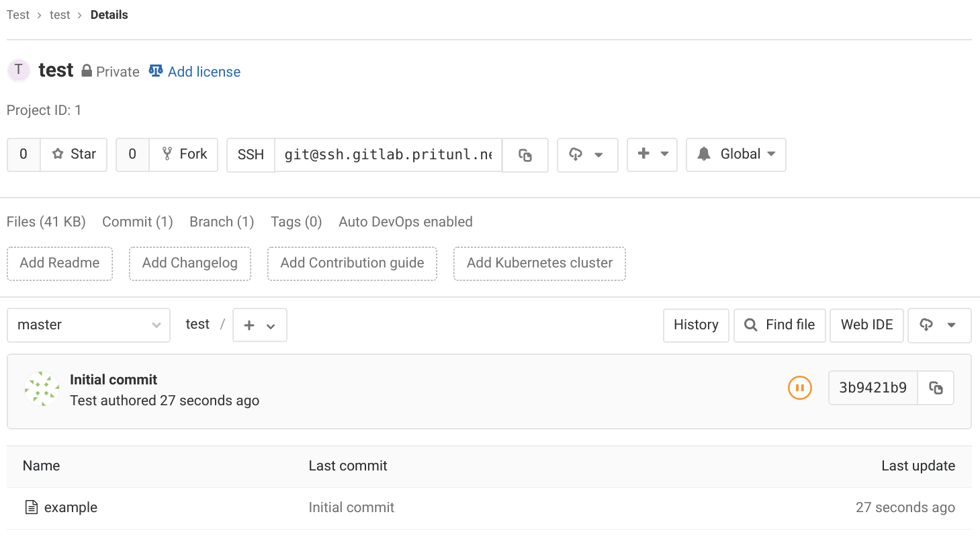Open the plus dropdown next to the Global button
This screenshot has height=539, width=980.
coord(652,155)
